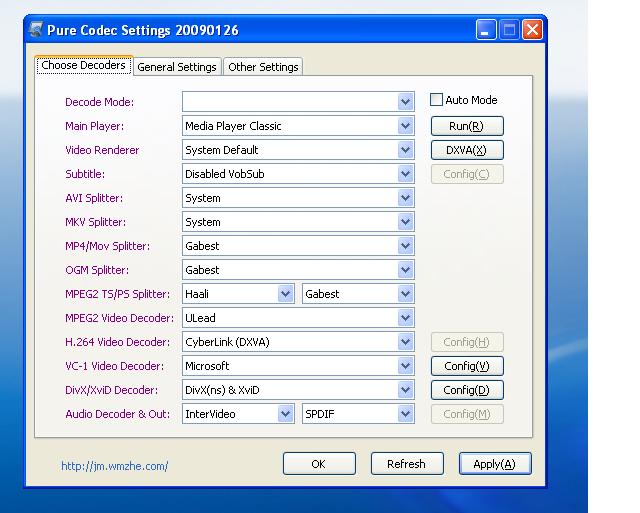Expand the Decode Mode dropdown

pos(298,102)
